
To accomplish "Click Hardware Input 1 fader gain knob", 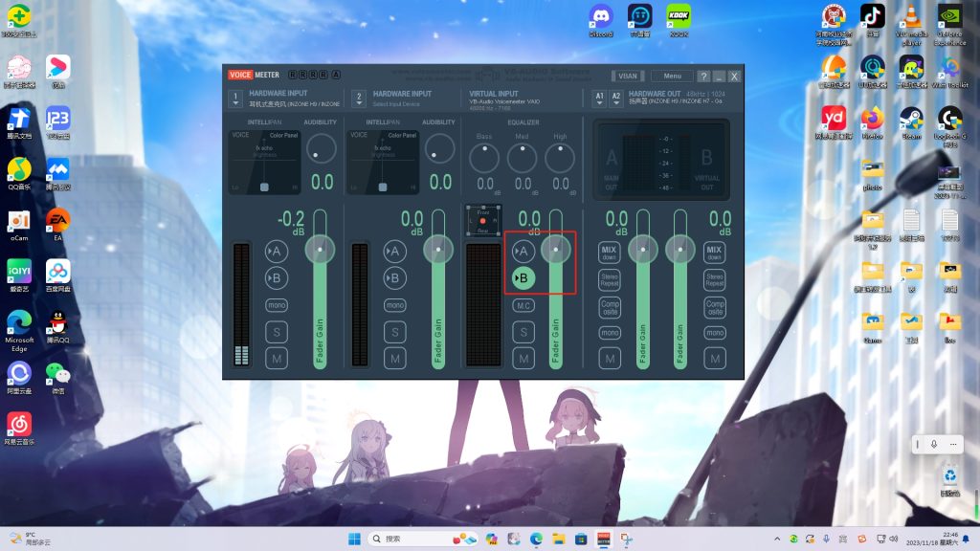I will coord(320,250).
